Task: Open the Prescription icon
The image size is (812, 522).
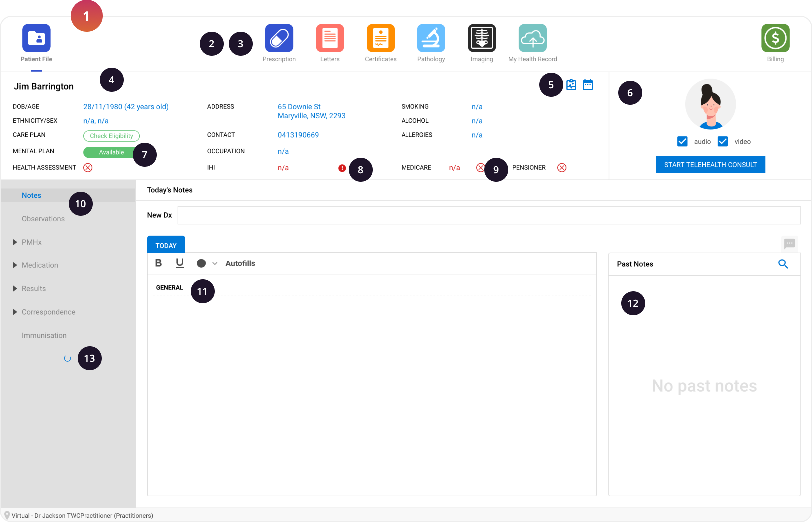Action: pos(279,38)
